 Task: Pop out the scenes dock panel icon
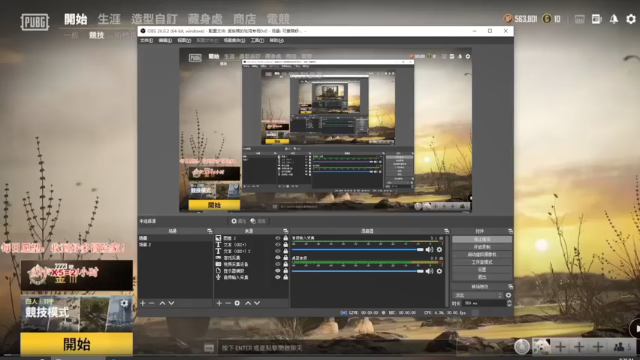(209, 231)
